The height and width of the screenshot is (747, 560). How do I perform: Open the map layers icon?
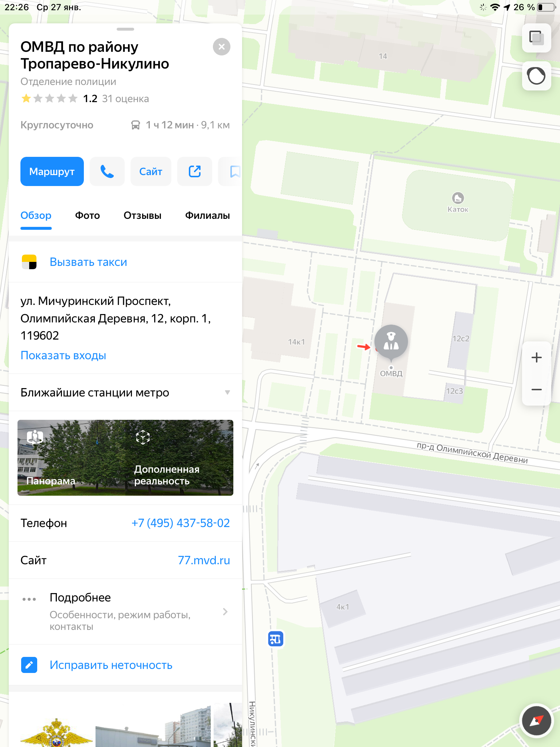click(537, 38)
